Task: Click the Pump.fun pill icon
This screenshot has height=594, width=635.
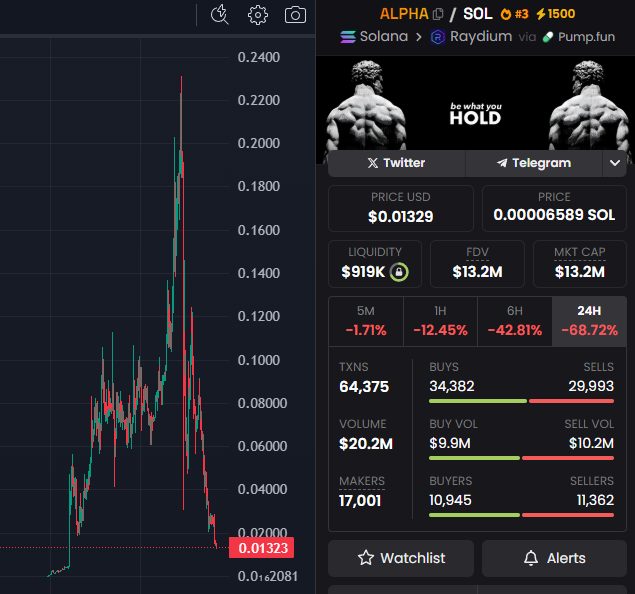Action: [548, 37]
